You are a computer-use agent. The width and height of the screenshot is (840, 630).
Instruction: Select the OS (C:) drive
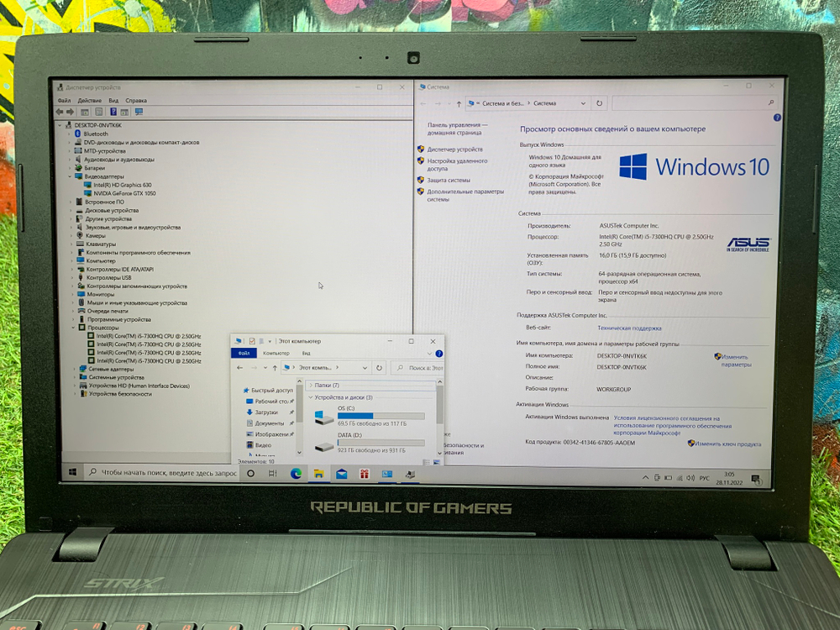point(370,416)
